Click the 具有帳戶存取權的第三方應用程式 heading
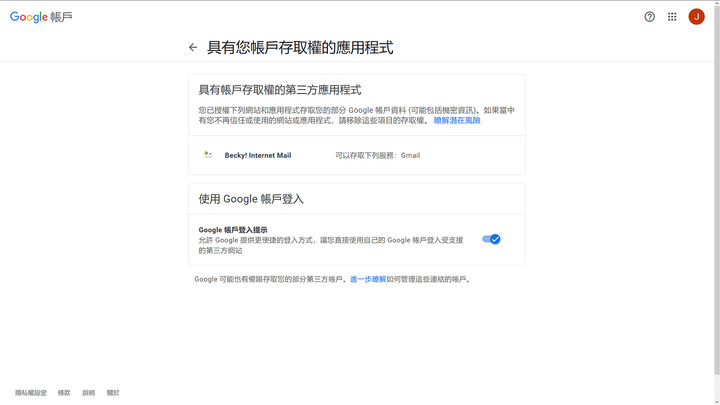Screen dimensions: 720x405 (280, 90)
